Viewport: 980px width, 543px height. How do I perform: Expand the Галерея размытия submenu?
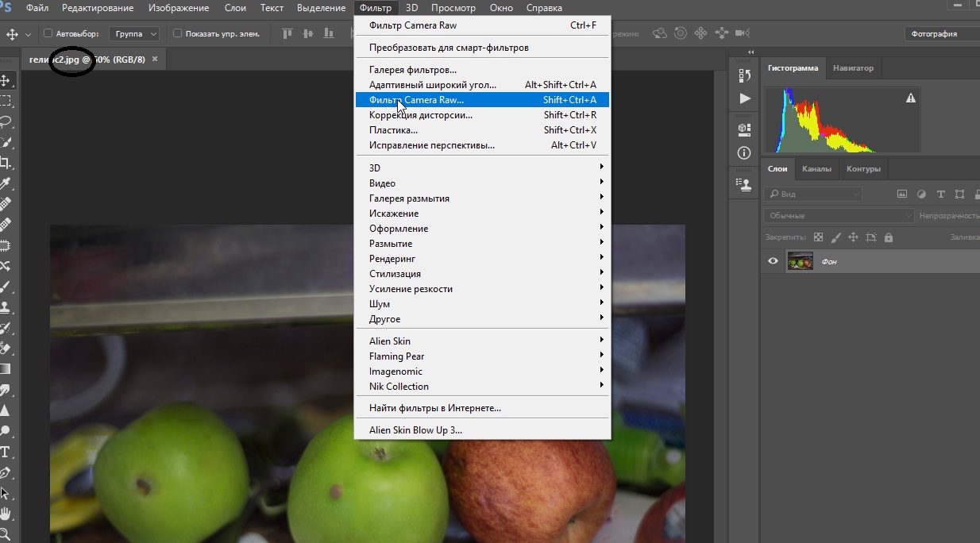481,198
